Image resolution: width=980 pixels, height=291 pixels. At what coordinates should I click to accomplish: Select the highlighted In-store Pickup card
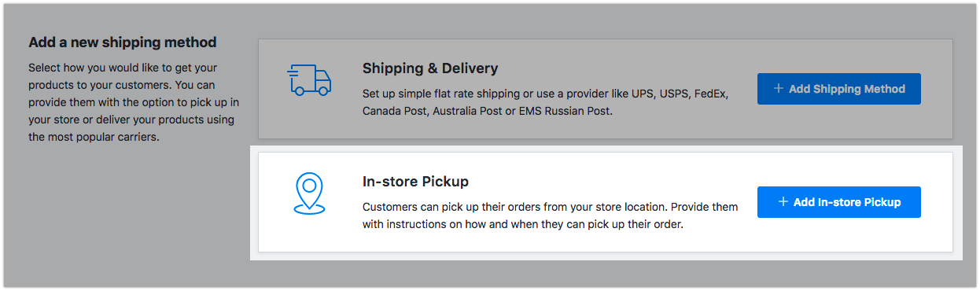pos(606,202)
